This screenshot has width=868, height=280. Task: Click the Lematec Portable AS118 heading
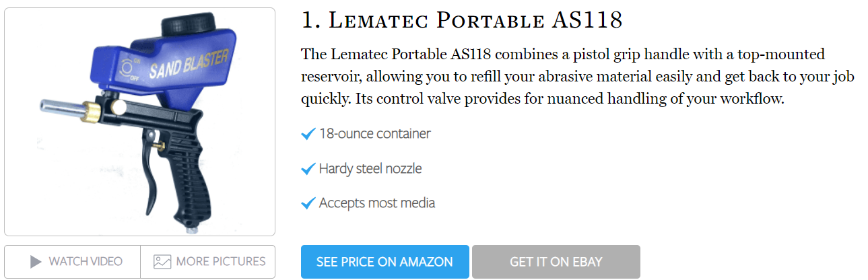[461, 20]
